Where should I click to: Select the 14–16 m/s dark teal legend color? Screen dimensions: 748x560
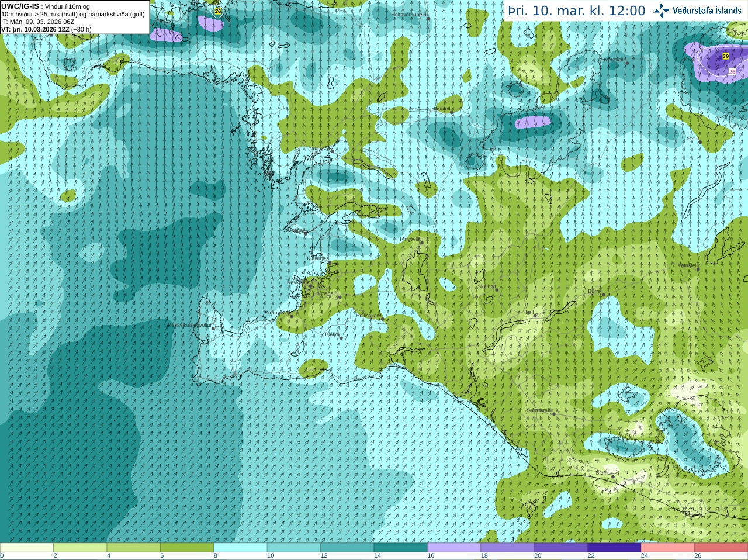401,548
